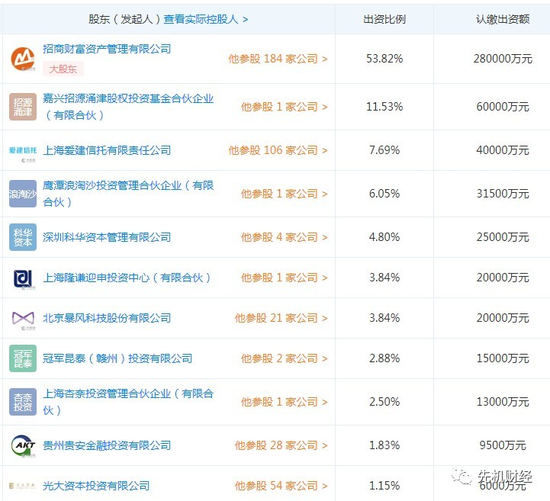This screenshot has width=550, height=501.
Task: Open 上海隆谦迎申投资中心 link
Action: [x=127, y=278]
